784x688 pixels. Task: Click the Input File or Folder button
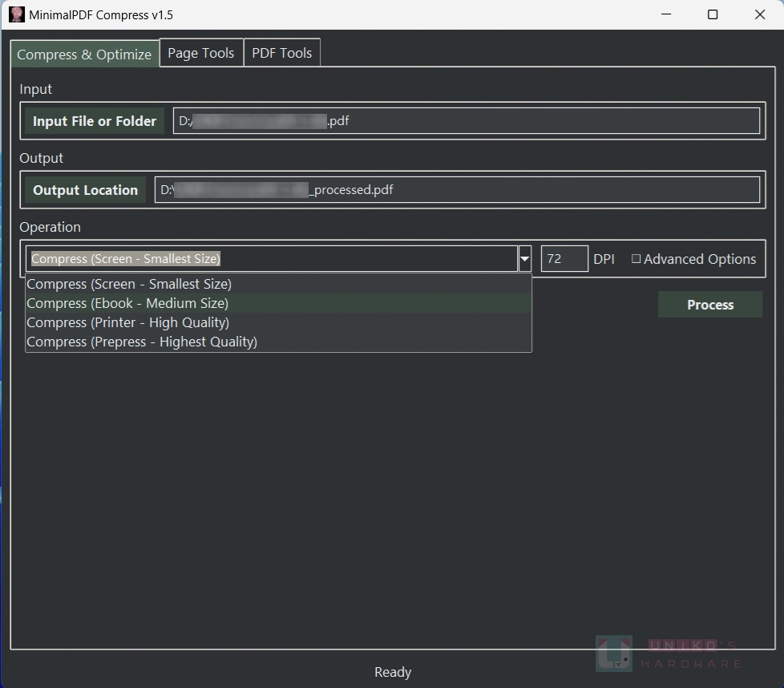[x=95, y=121]
